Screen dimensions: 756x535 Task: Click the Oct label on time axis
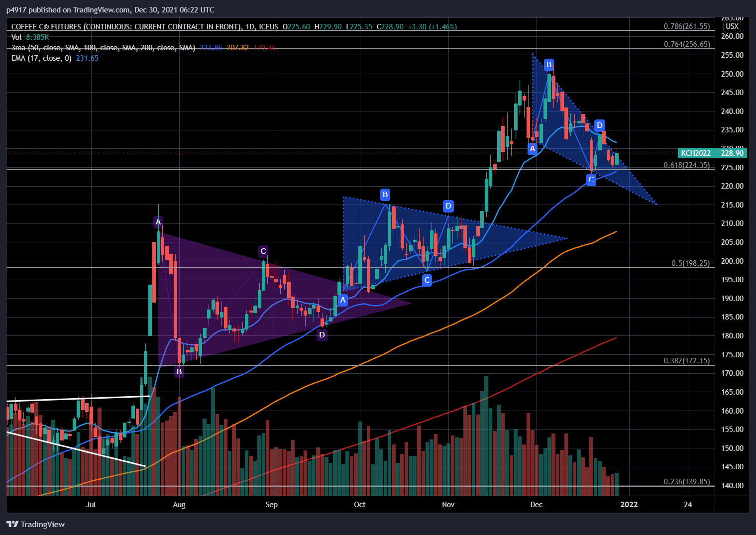[359, 505]
